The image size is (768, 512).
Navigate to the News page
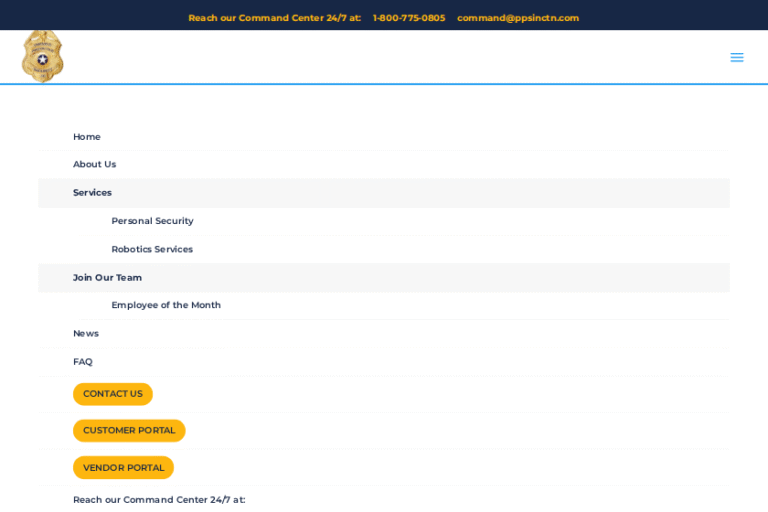85,333
